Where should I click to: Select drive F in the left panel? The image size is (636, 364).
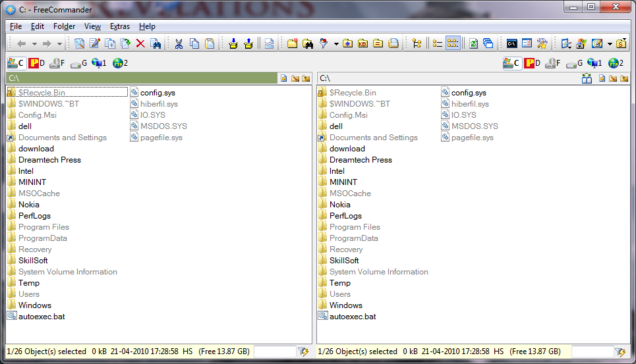(57, 63)
